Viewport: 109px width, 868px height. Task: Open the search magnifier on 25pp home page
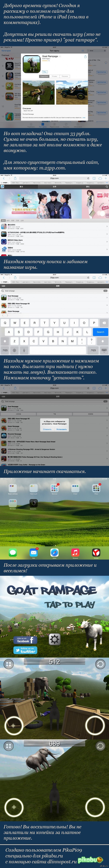(107, 186)
